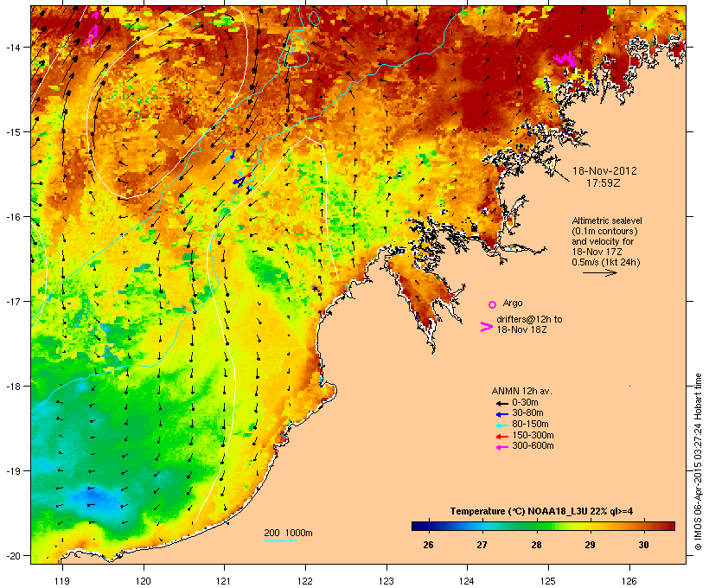
Task: Click the black 0-30m legend arrow
Action: [x=501, y=403]
